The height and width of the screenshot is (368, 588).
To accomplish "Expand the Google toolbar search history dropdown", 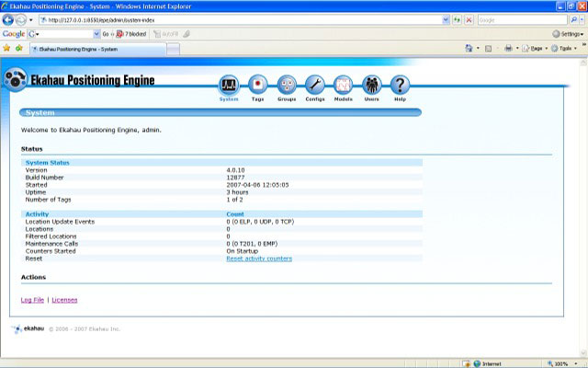I will point(96,34).
